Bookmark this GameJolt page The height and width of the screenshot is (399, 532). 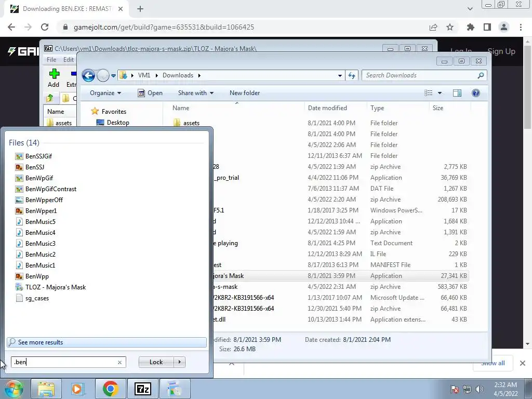(450, 27)
